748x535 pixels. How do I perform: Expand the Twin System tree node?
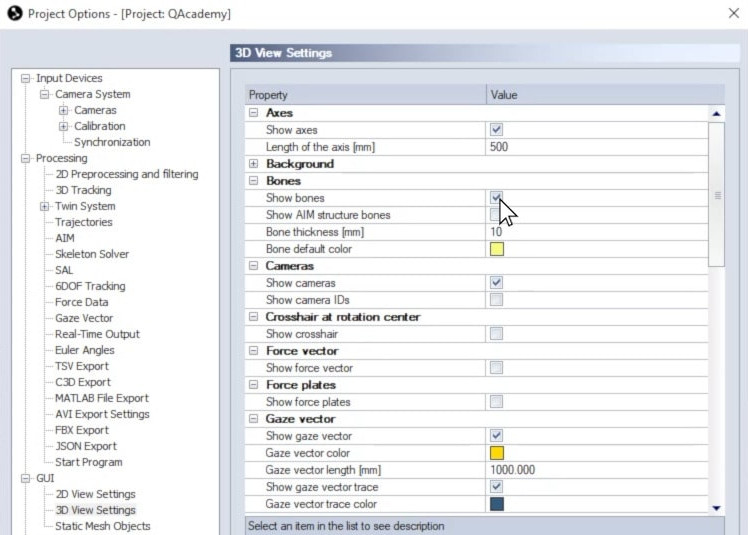44,206
